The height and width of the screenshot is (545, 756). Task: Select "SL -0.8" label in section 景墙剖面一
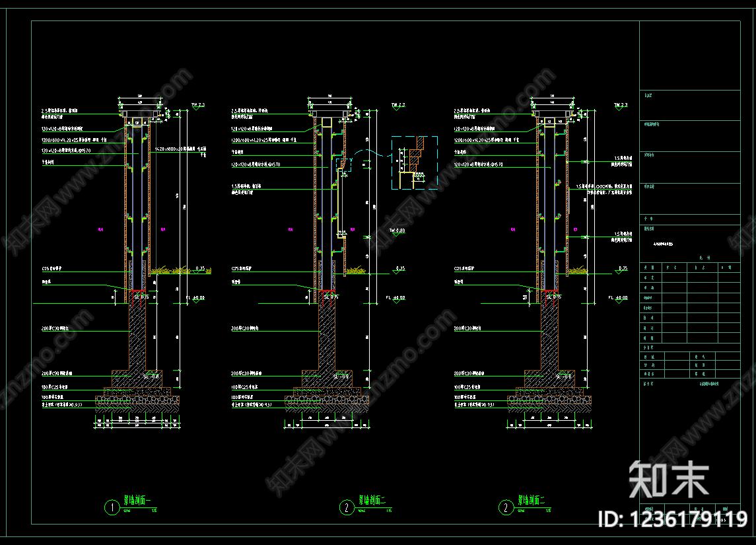tap(151, 376)
